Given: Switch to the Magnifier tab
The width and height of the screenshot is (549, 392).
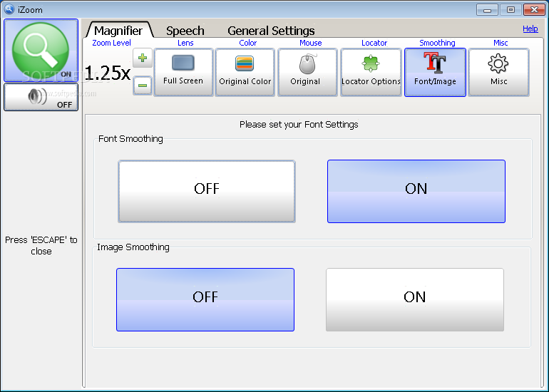Looking at the screenshot, I should pyautogui.click(x=118, y=31).
